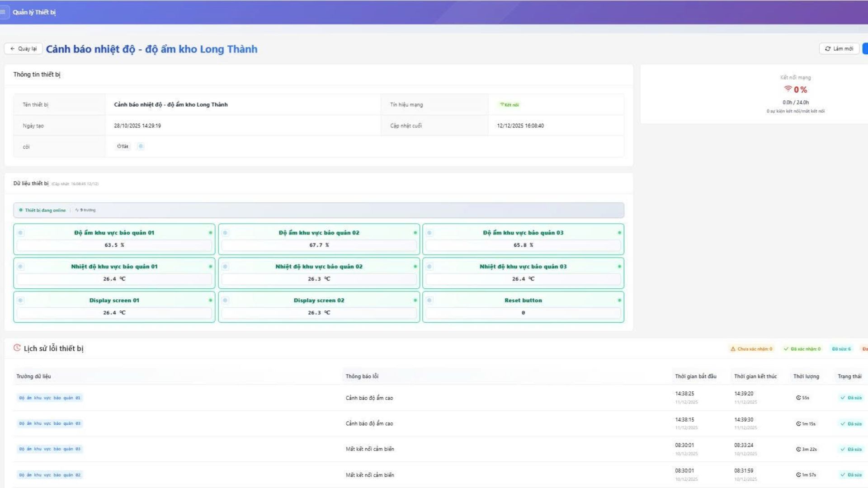Click the icon on Display screen 01 card
The width and height of the screenshot is (868, 488).
point(20,300)
